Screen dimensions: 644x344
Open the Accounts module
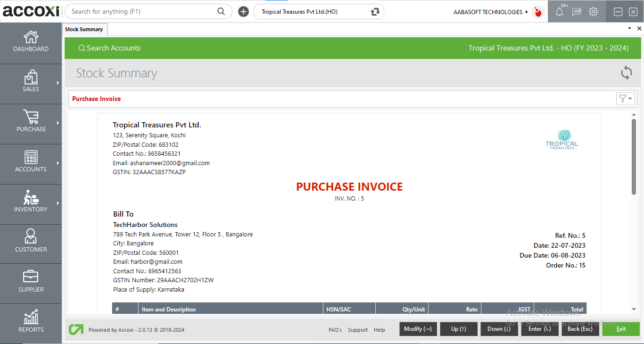pos(31,163)
